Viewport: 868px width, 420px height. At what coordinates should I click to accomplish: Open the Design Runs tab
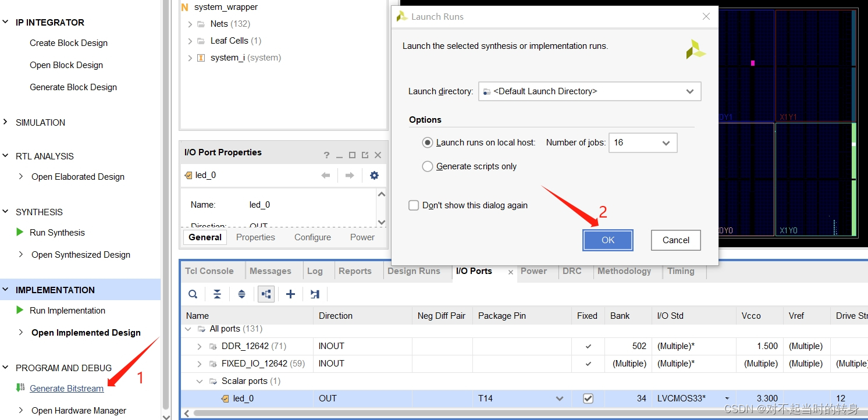(x=414, y=271)
